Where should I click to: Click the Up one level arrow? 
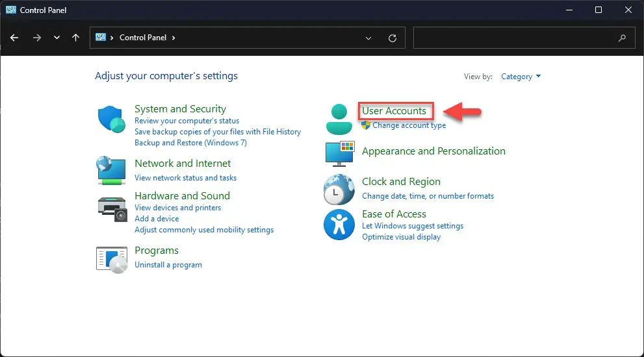(76, 38)
